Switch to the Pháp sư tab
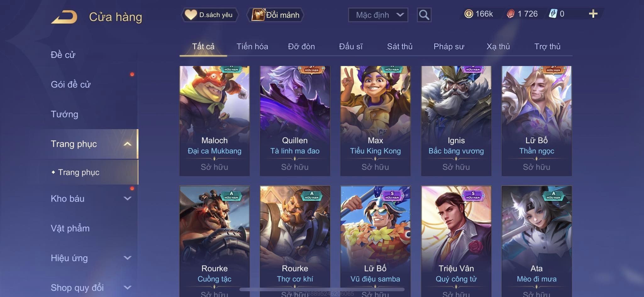Viewport: 644px width, 297px height. [449, 46]
